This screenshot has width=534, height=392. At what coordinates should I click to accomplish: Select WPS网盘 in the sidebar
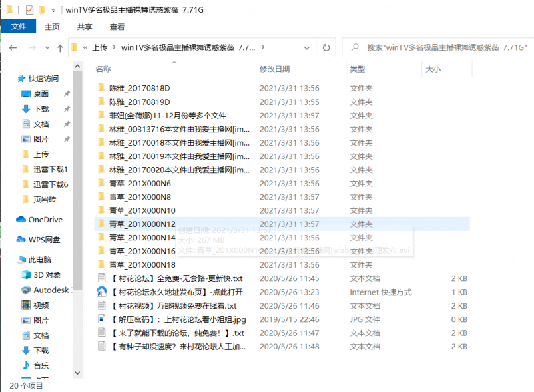tap(44, 240)
